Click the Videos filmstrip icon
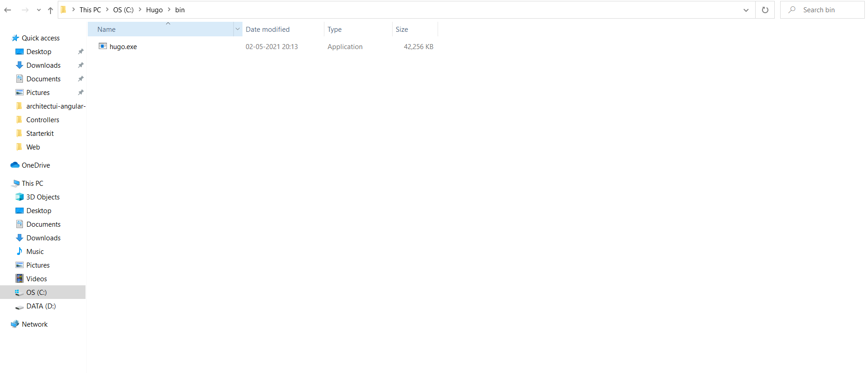This screenshot has width=868, height=373. point(20,279)
